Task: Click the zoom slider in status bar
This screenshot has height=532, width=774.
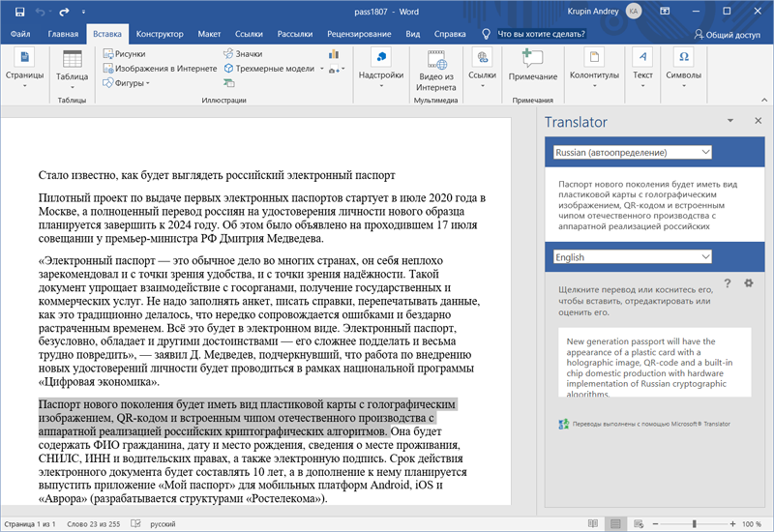Action: pos(694,523)
